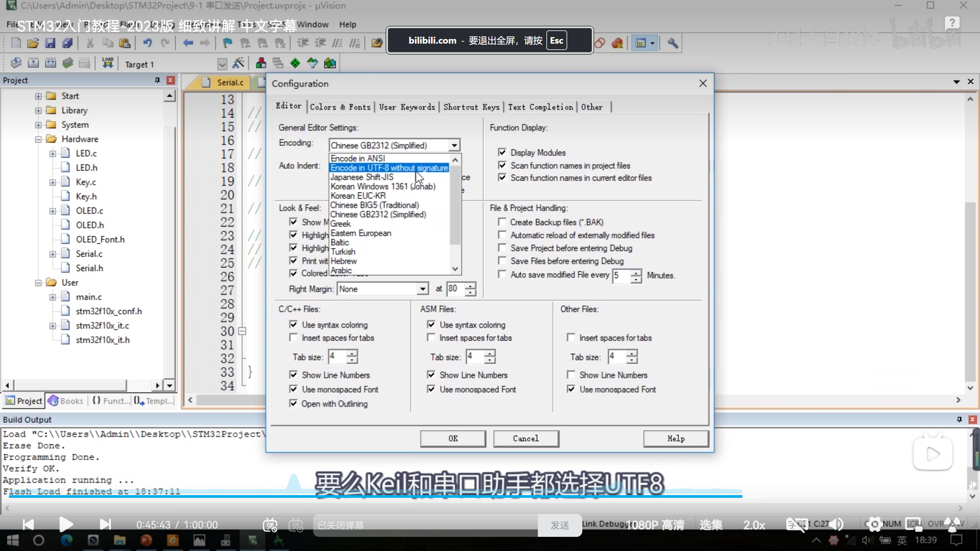Open the Right Margin dropdown
The height and width of the screenshot is (551, 980).
[422, 289]
